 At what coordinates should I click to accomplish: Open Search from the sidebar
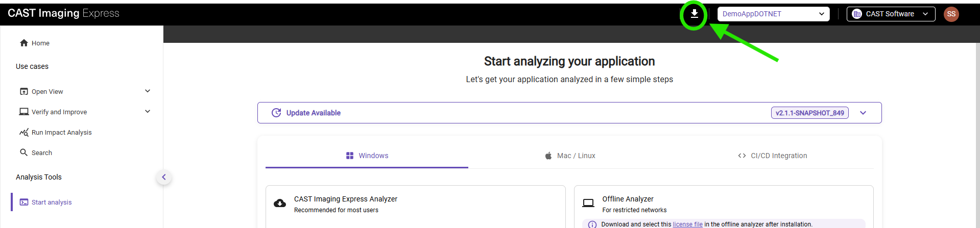41,153
